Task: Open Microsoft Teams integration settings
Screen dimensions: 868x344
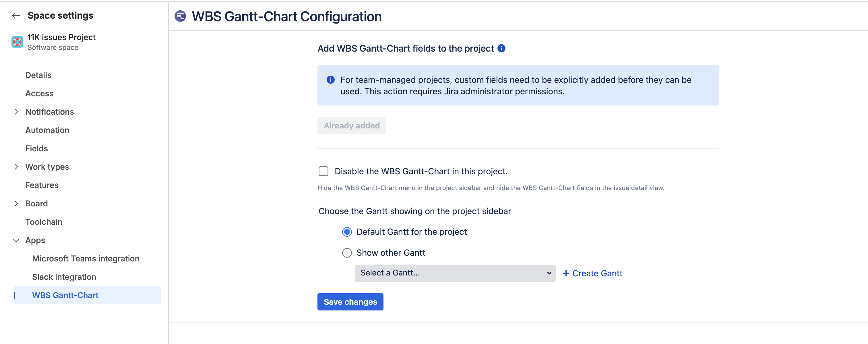Action: pyautogui.click(x=86, y=259)
